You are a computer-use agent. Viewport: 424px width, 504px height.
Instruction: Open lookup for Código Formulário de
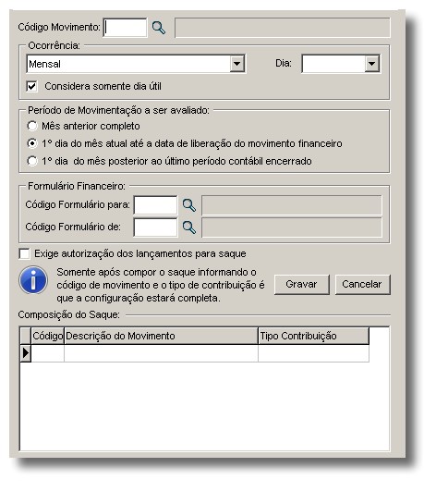click(x=189, y=227)
